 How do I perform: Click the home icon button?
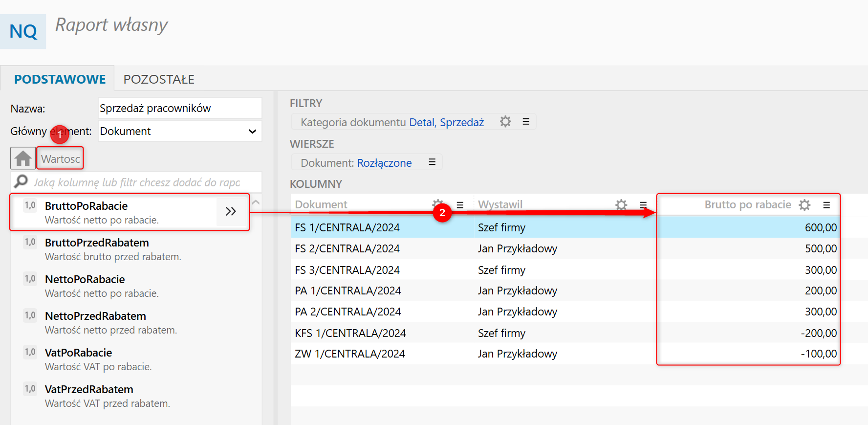[22, 158]
